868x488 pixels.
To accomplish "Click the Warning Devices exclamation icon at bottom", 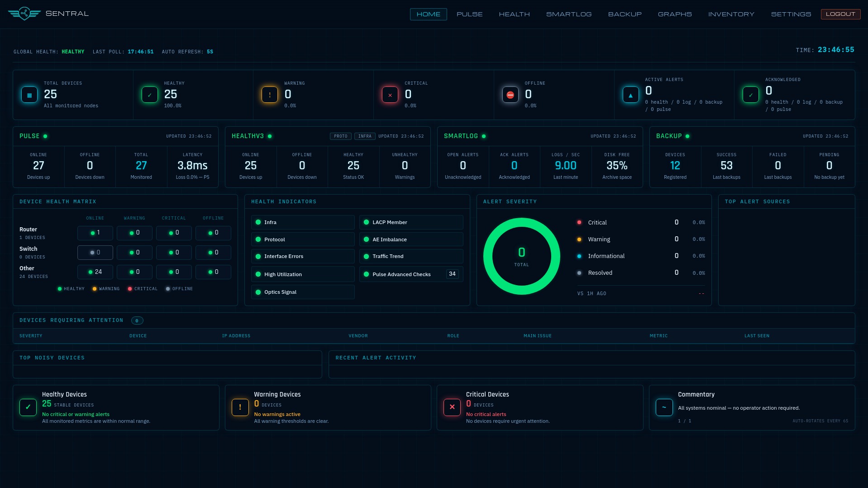I will (240, 407).
